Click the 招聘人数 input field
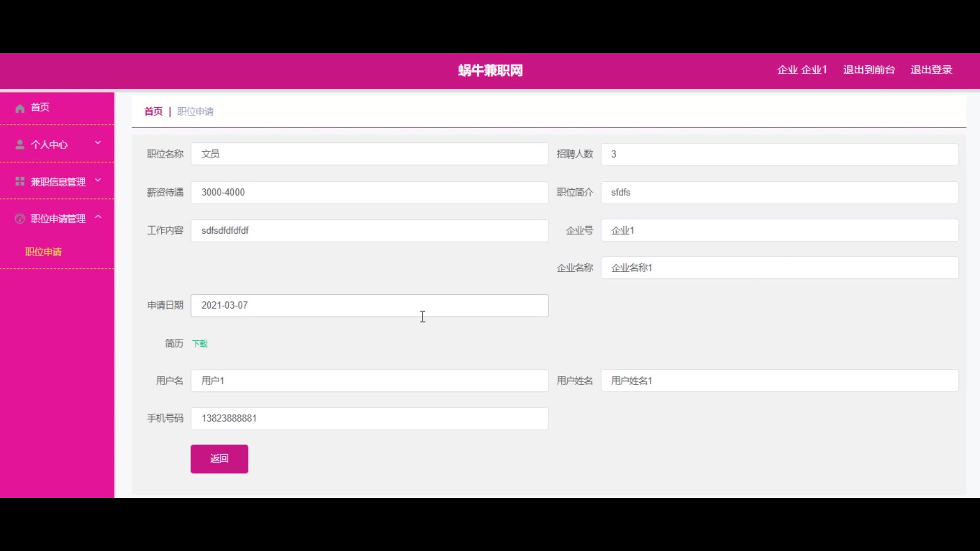Image resolution: width=980 pixels, height=551 pixels. [779, 154]
